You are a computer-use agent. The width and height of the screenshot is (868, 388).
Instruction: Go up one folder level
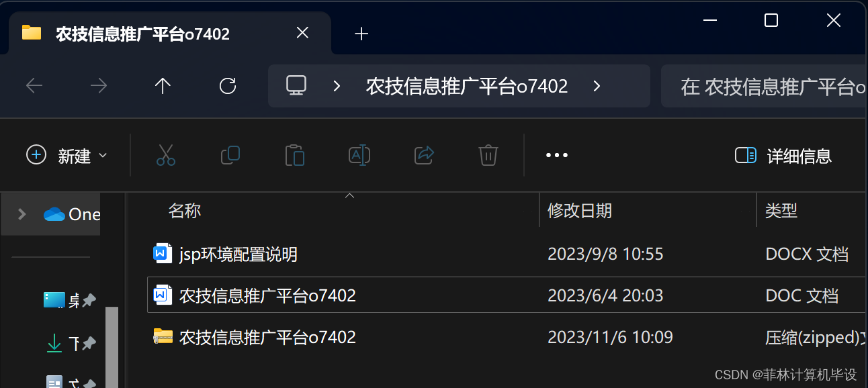163,85
